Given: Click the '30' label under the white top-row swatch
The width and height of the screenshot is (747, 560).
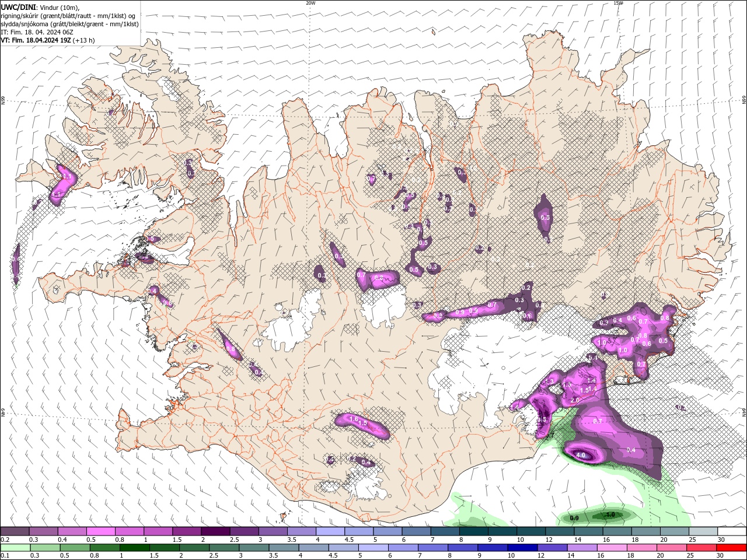Looking at the screenshot, I should (721, 540).
